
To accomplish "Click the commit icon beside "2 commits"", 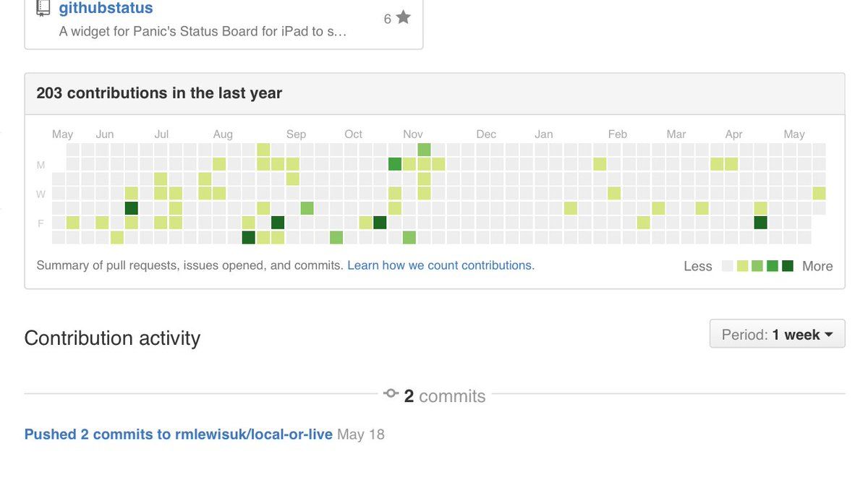I will click(x=391, y=394).
